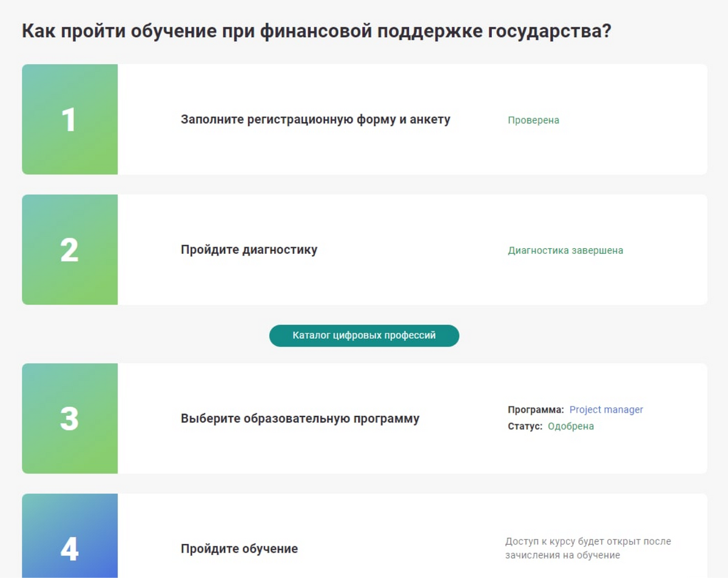Viewport: 728px width, 578px height.
Task: Select the Пройдите обучение step title
Action: pyautogui.click(x=239, y=549)
